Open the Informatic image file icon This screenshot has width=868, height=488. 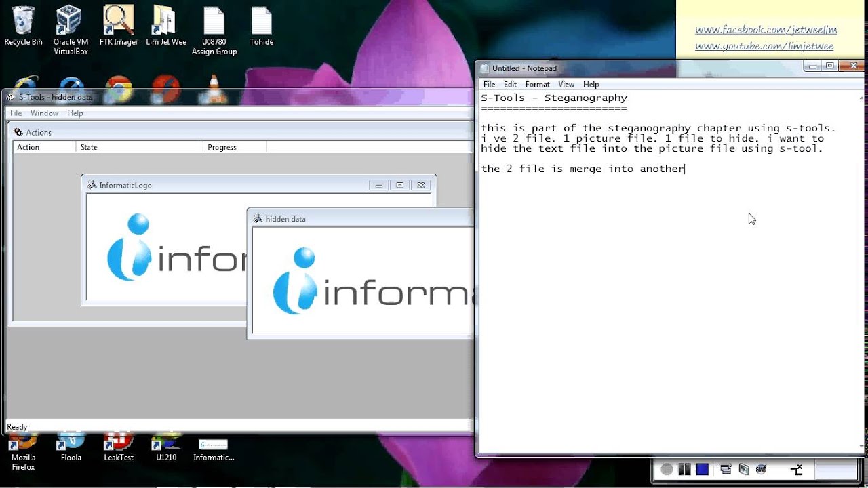pos(214,449)
